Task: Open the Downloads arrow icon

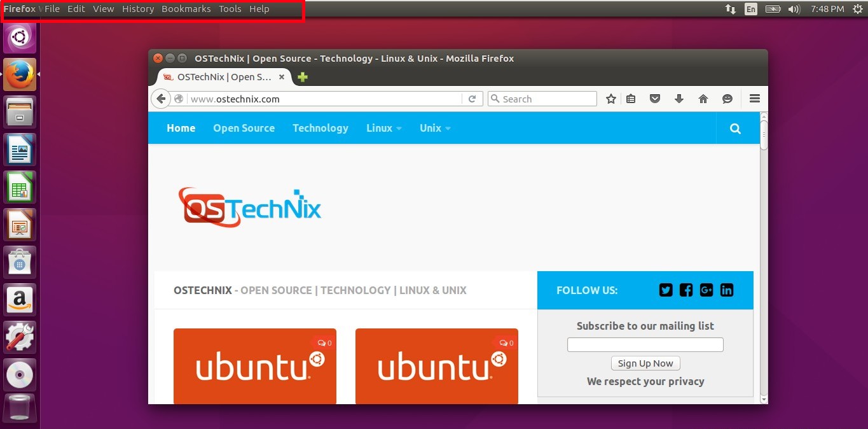Action: pos(679,99)
